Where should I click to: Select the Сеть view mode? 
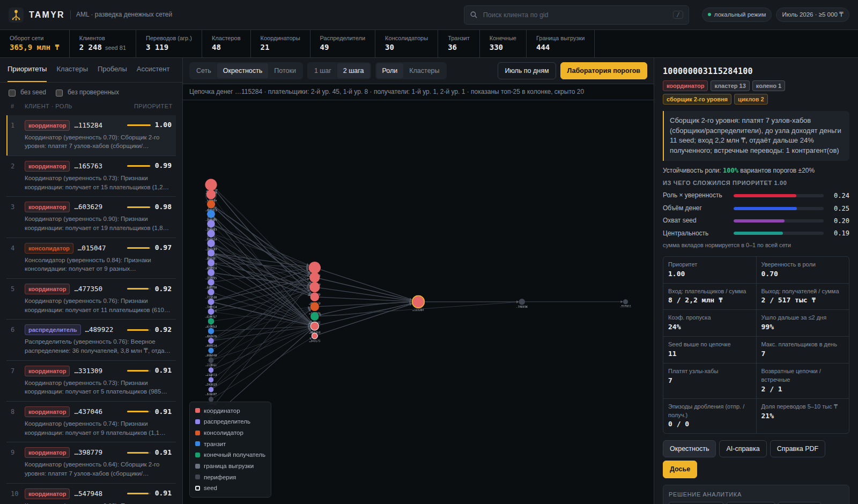(x=204, y=71)
